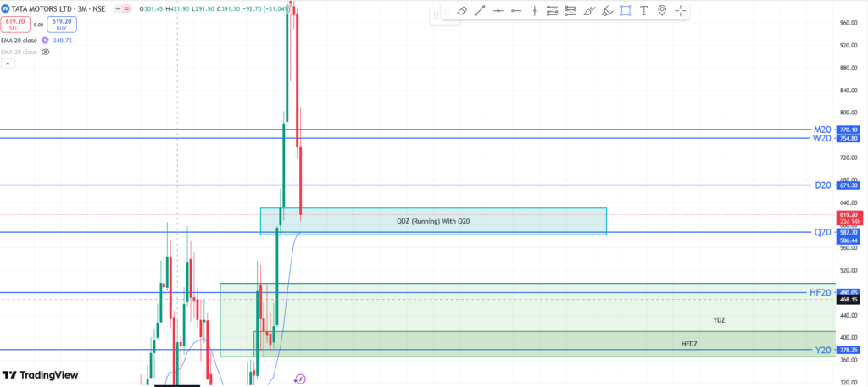
Task: Grab the favorites toolbar drag handle
Action: 446,10
